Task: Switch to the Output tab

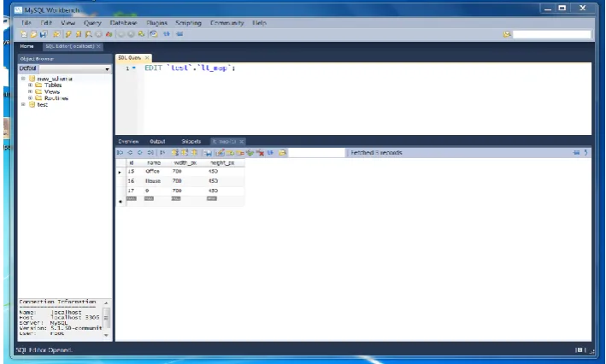Action: click(157, 142)
